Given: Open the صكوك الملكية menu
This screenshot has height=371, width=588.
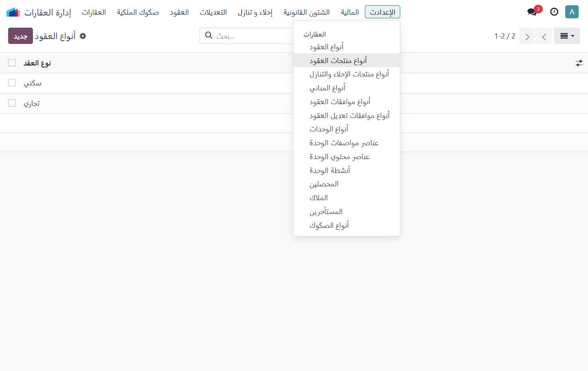Looking at the screenshot, I should [138, 12].
